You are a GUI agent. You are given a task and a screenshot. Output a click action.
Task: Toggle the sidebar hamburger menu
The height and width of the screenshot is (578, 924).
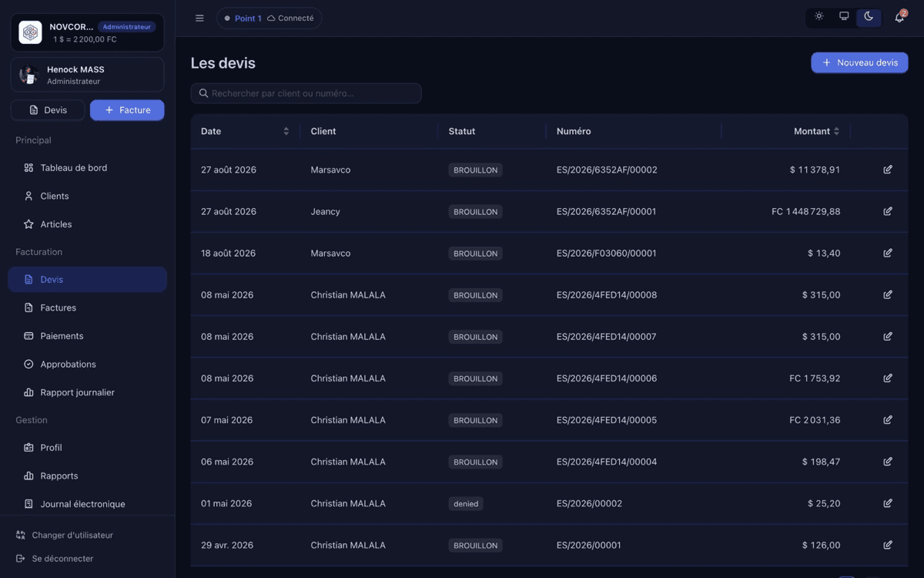click(x=199, y=18)
